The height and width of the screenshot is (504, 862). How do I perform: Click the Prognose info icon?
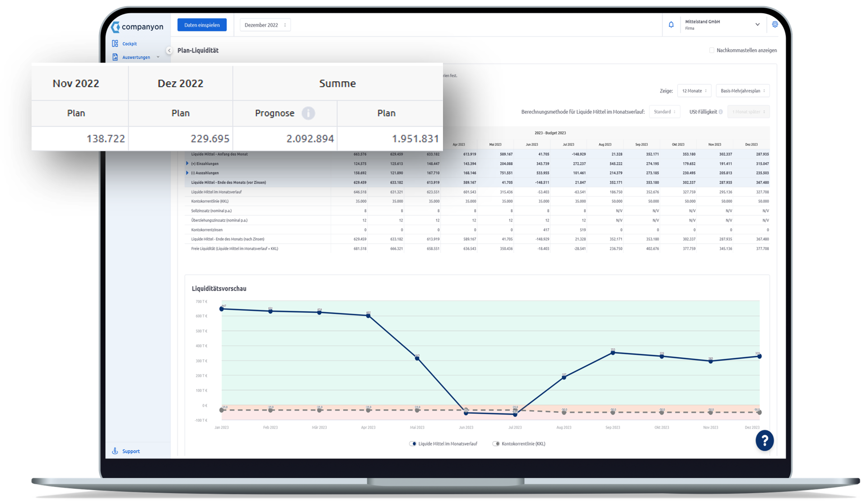(308, 113)
